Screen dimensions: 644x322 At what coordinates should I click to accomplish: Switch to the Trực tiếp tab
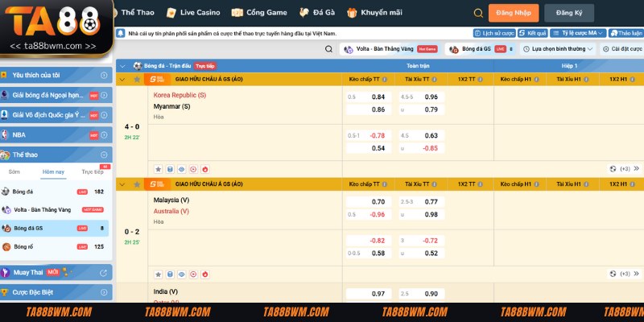pos(93,171)
